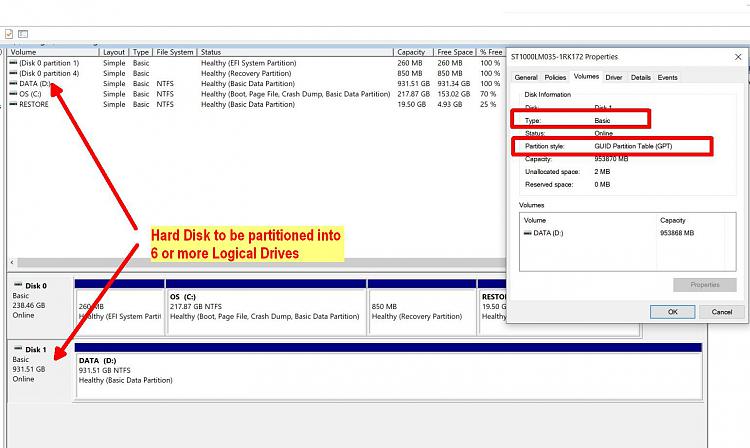Select volume icon for Disk 0 partition 1
This screenshot has height=448, width=750.
[x=13, y=63]
